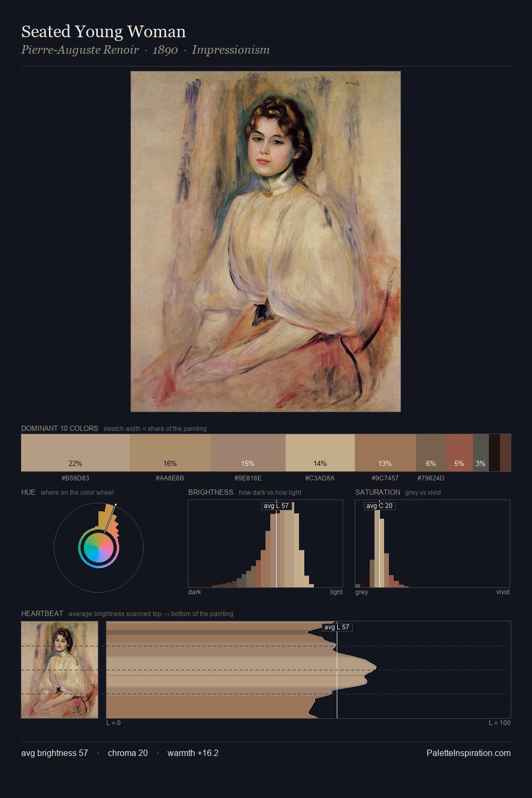Click the avg C 20 label
This screenshot has height=798, width=532.
coord(379,506)
